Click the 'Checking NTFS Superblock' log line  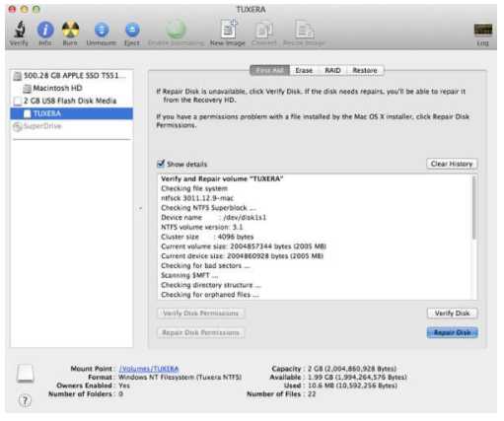[x=208, y=208]
